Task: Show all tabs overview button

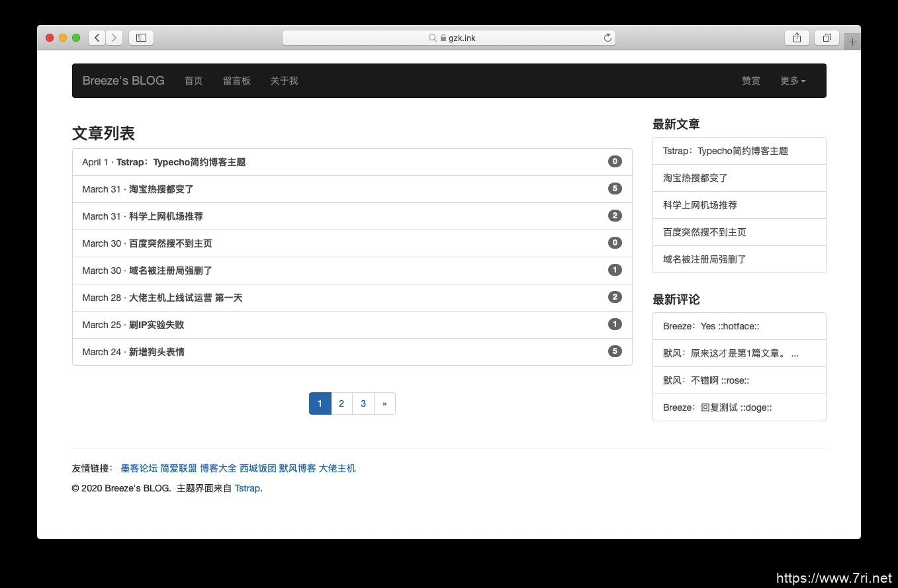Action: (827, 38)
